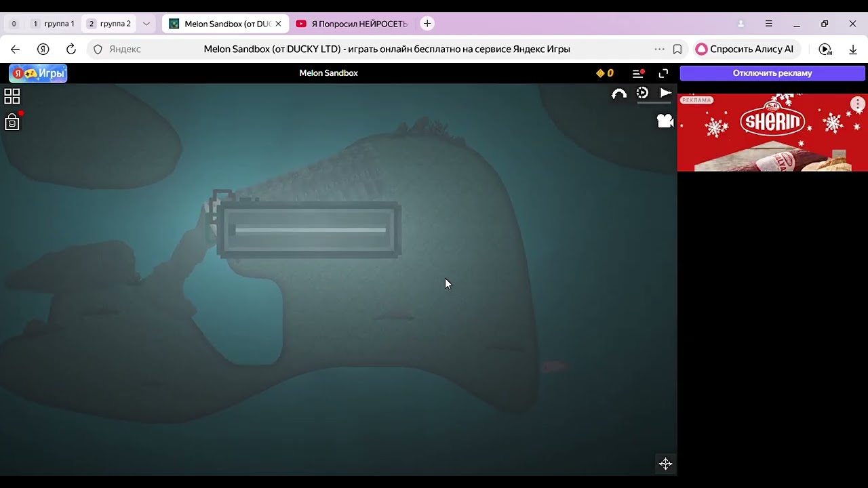Open the media playback control icon
The width and height of the screenshot is (868, 488).
(825, 49)
